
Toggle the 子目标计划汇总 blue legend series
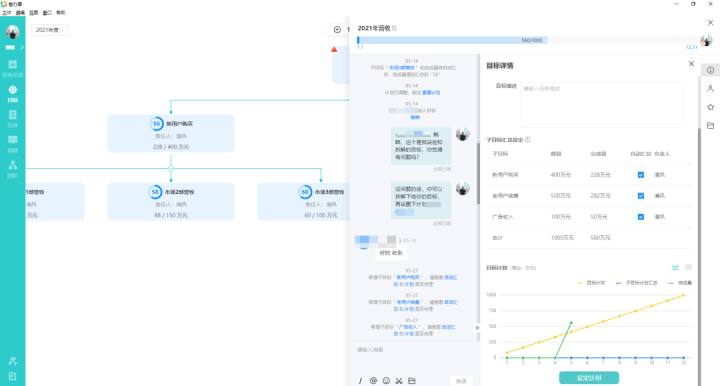(x=636, y=283)
